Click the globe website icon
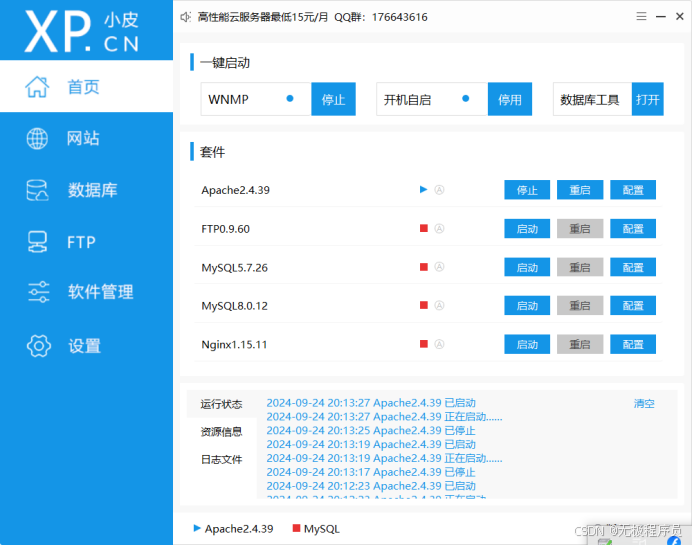 [x=37, y=139]
